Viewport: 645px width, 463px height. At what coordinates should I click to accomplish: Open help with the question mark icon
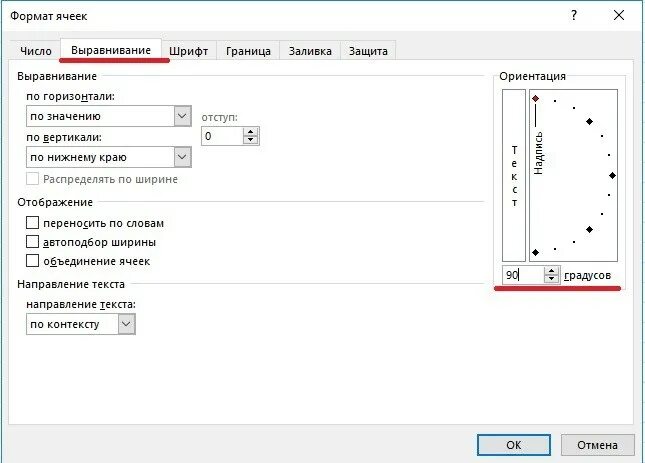(574, 16)
